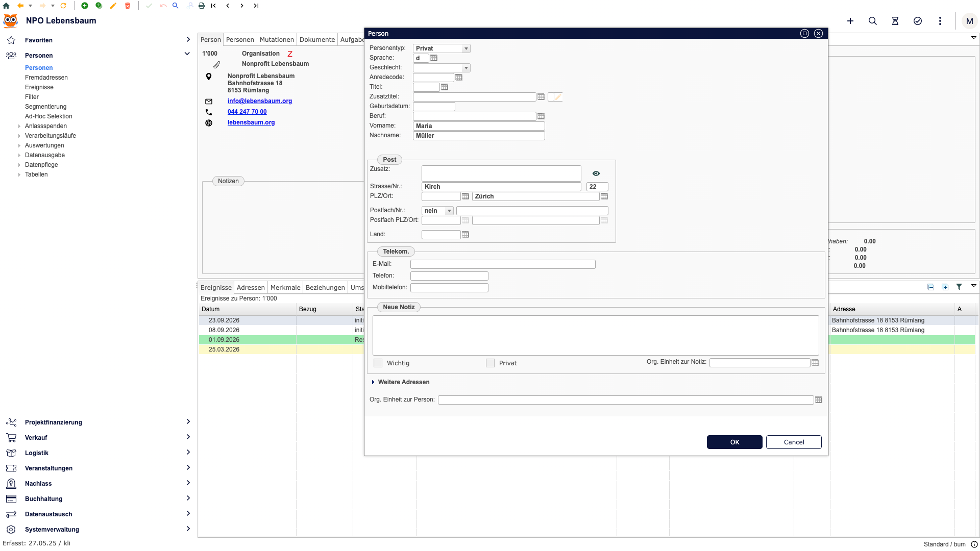Click into the Neue Notiz text area
Viewport: 980px width, 551px height.
point(596,335)
